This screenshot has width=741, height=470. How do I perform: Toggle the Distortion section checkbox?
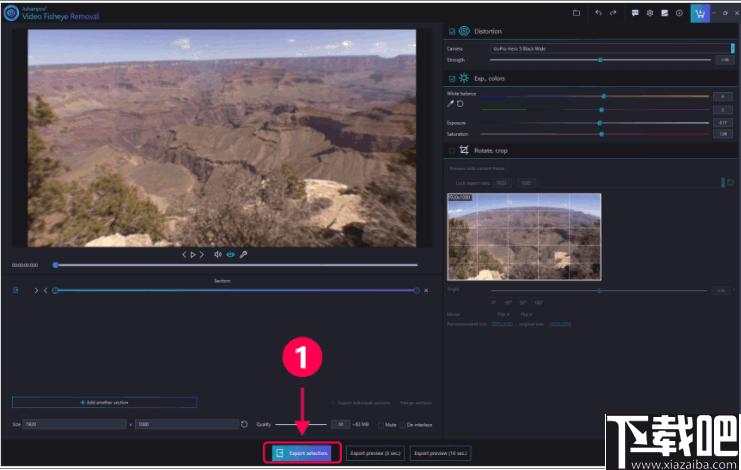tap(452, 31)
